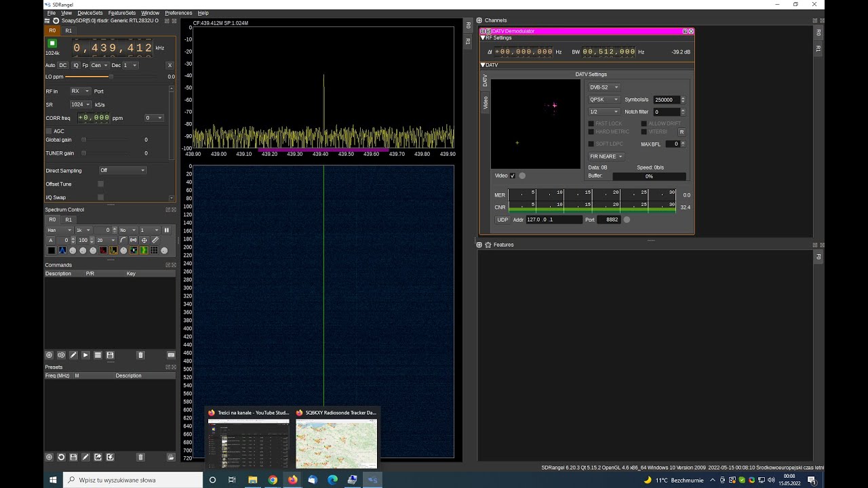
Task: Open the spectrum markers dialog
Action: [x=144, y=240]
